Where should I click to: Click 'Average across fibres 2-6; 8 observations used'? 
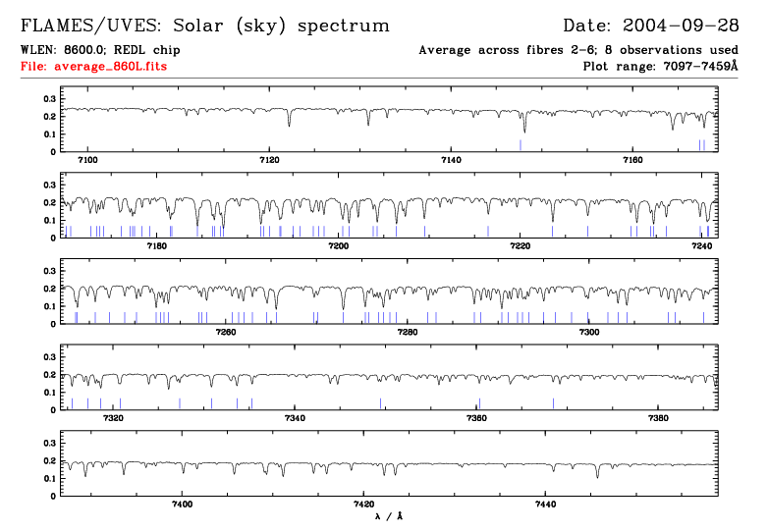point(578,50)
